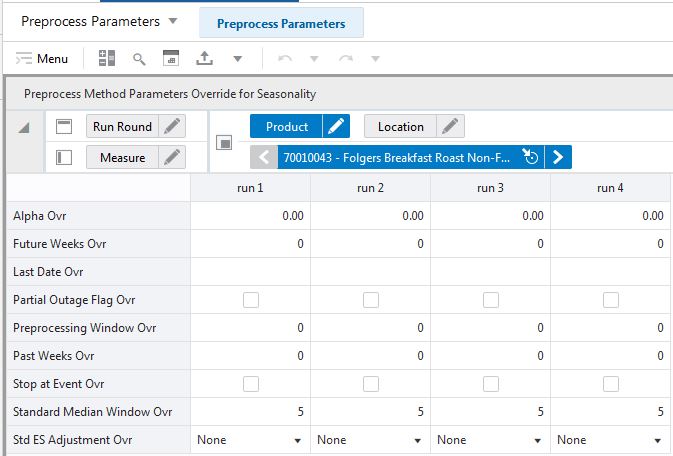Go to previous product with left arrow
The image size is (673, 456).
point(264,157)
